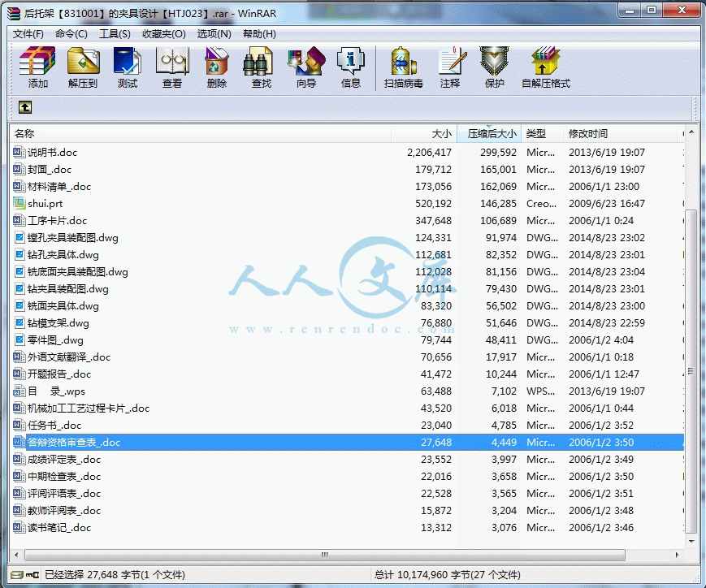Open the 收藏夹(O) menu
The height and width of the screenshot is (588, 706).
coord(164,34)
